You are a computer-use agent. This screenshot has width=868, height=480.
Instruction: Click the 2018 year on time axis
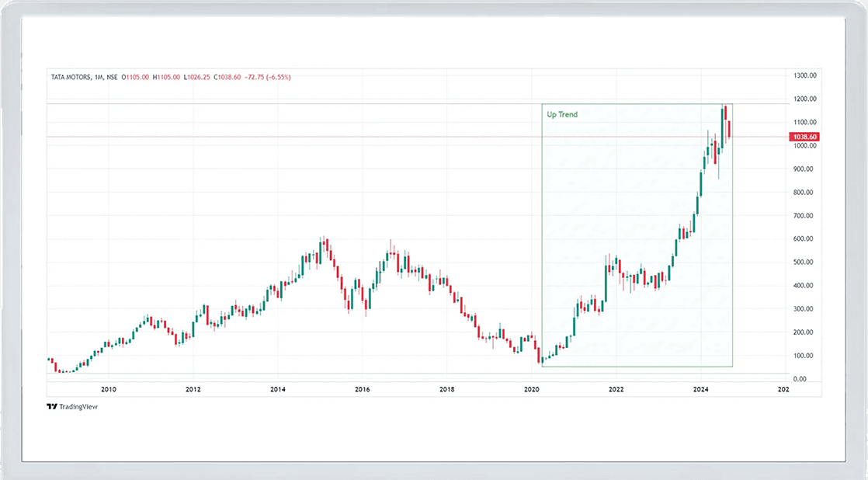click(446, 390)
